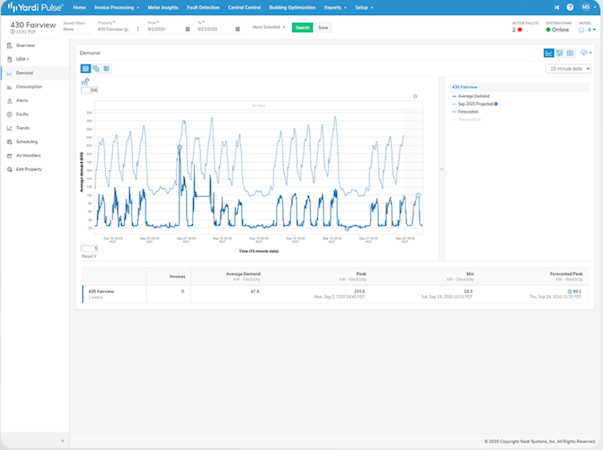This screenshot has width=603, height=450.
Task: Click the peak marker on chart
Action: (179, 147)
